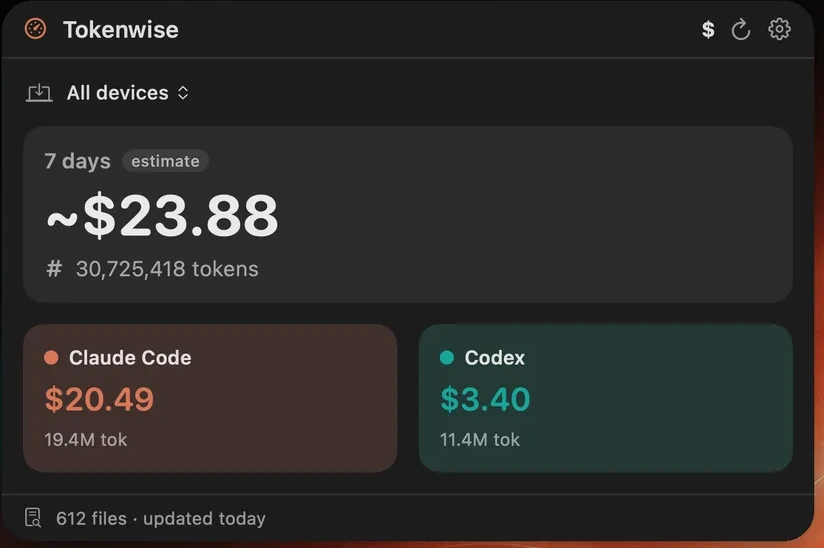Click the device download icon
This screenshot has height=548, width=824.
click(39, 93)
